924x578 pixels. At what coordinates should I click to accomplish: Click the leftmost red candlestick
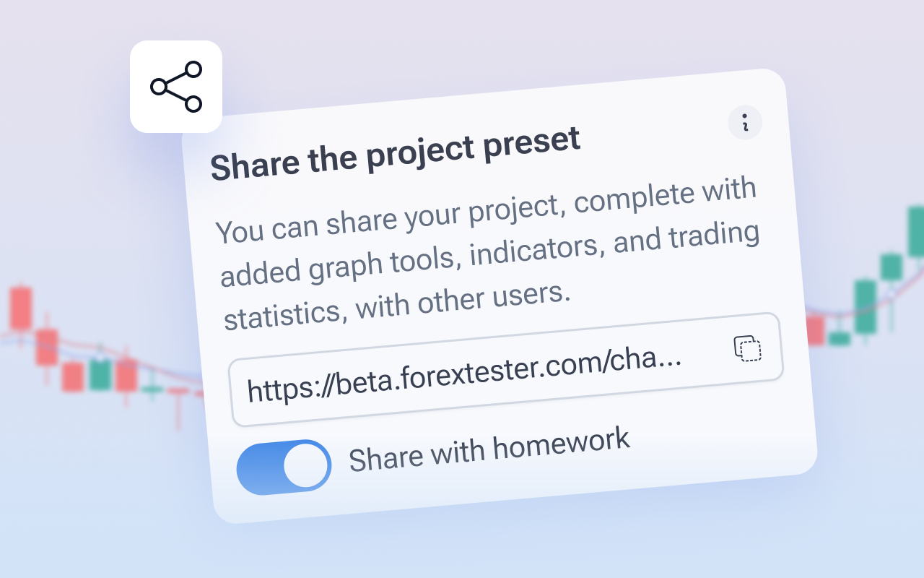[21, 309]
